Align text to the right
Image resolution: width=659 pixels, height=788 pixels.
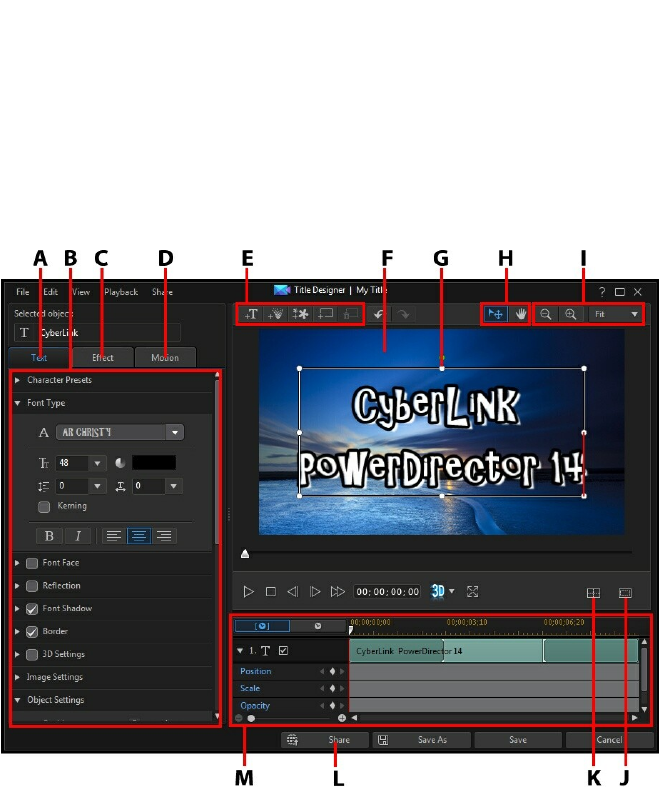click(x=164, y=536)
